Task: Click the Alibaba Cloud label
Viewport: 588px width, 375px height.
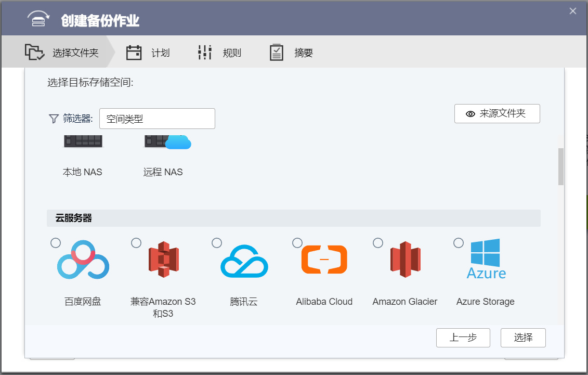Action: pos(324,302)
